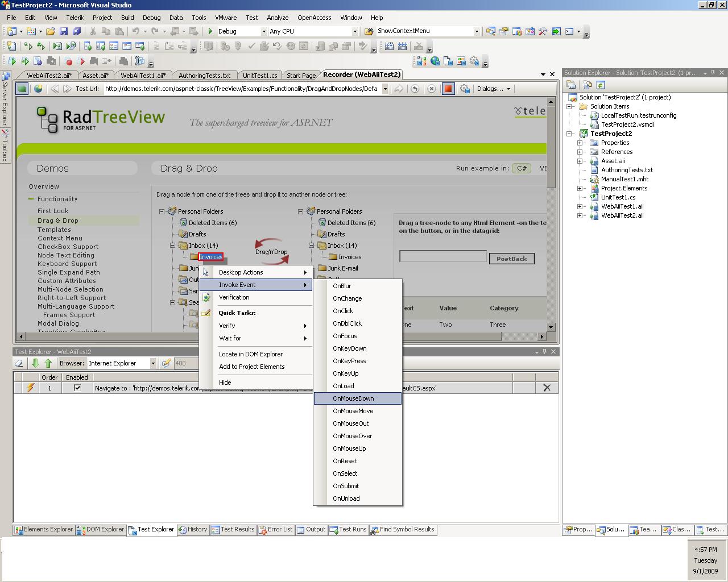Click the recorder cancel navigation X icon

point(431,89)
